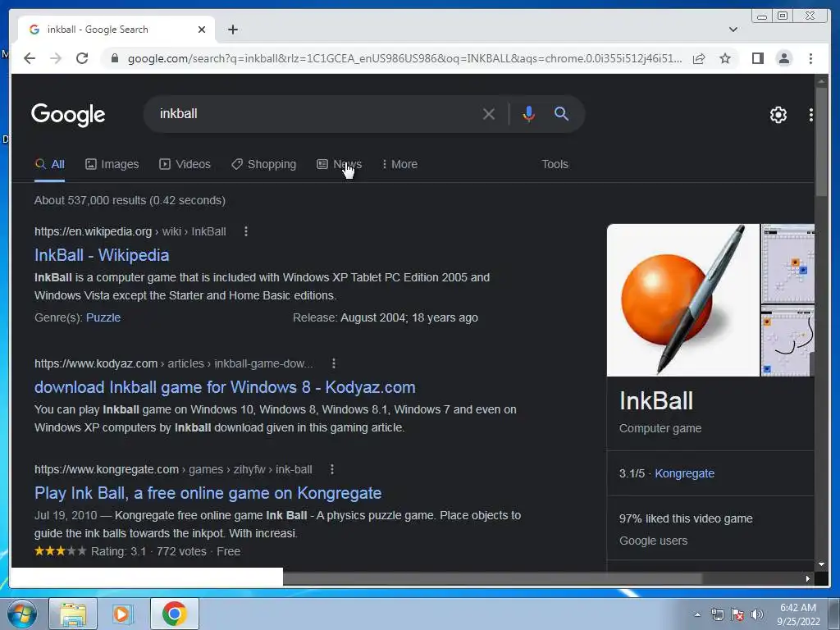Click the '97% liked this video game' text
This screenshot has height=630, width=840.
[x=686, y=518]
